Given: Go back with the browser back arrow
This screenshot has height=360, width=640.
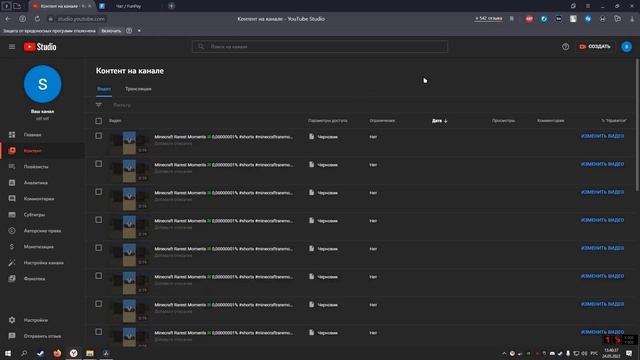Looking at the screenshot, I should (x=8, y=19).
